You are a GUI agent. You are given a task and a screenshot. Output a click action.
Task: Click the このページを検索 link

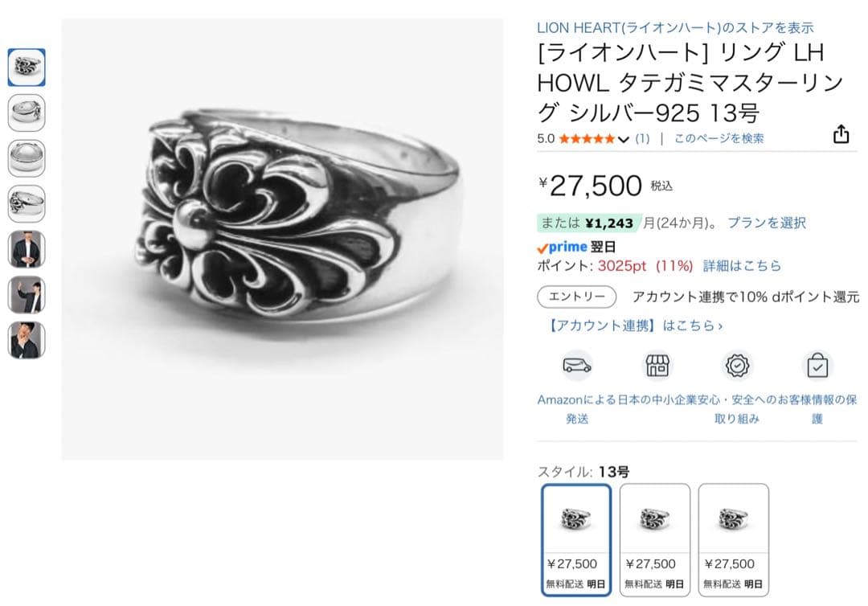[719, 138]
